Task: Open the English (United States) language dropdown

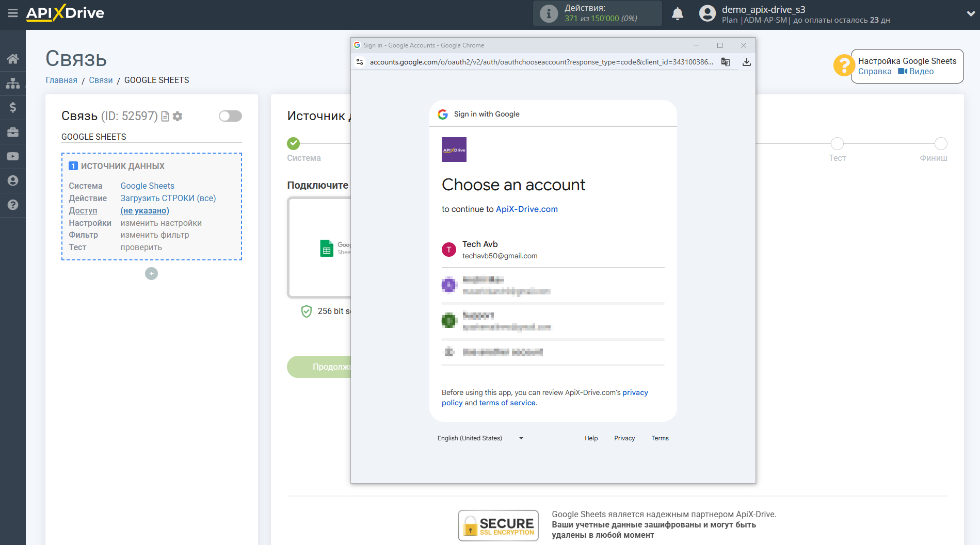Action: pos(480,438)
